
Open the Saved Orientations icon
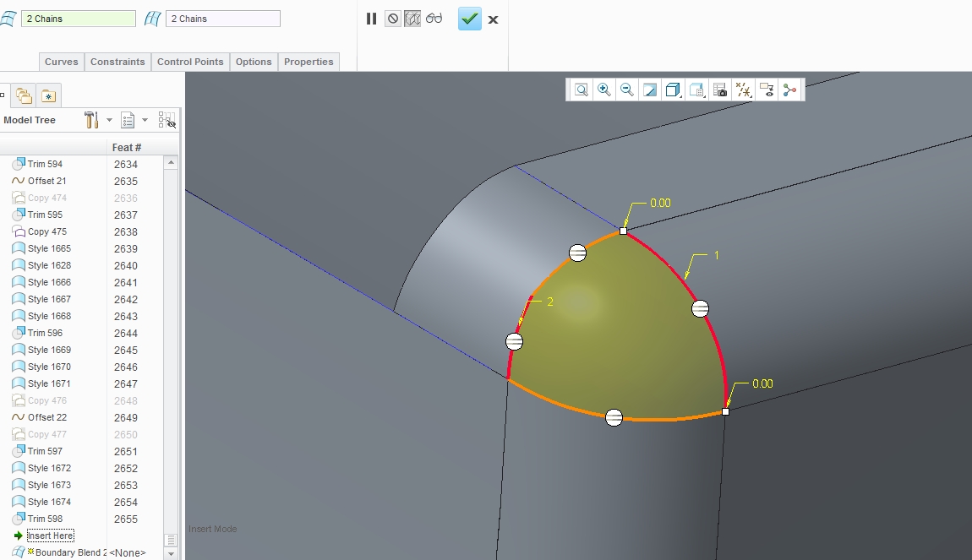tap(696, 90)
